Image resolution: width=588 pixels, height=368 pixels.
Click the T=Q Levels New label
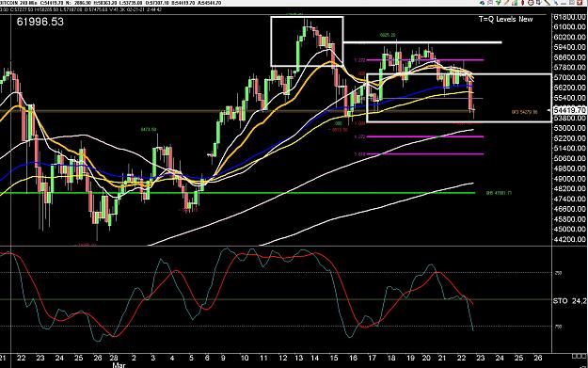[505, 19]
